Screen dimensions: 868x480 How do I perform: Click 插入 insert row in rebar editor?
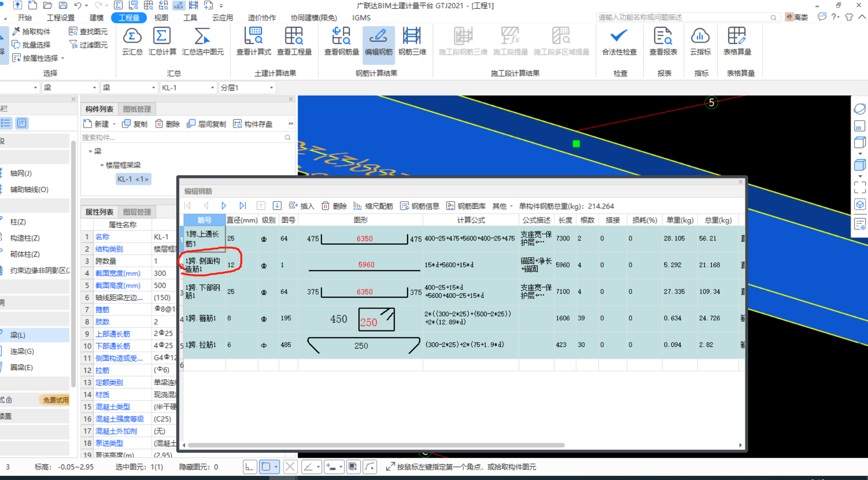301,206
